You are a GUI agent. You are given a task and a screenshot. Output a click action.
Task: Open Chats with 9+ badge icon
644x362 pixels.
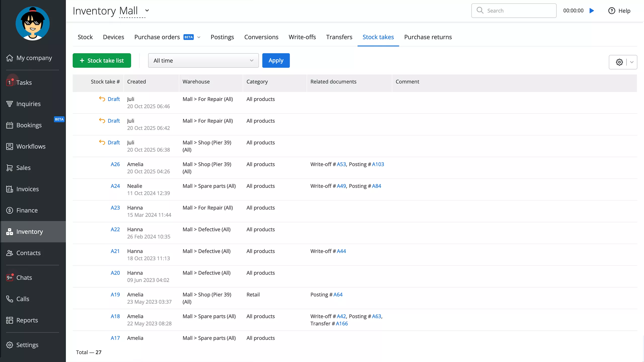pyautogui.click(x=10, y=278)
